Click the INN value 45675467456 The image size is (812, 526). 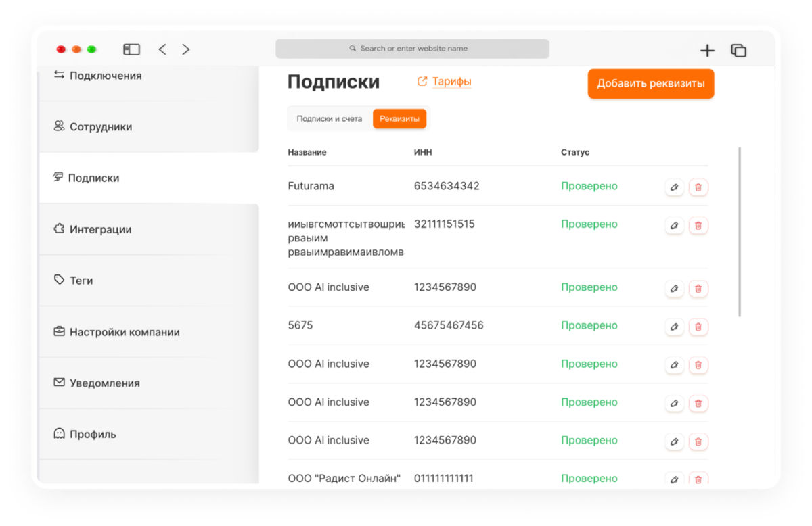pos(449,325)
